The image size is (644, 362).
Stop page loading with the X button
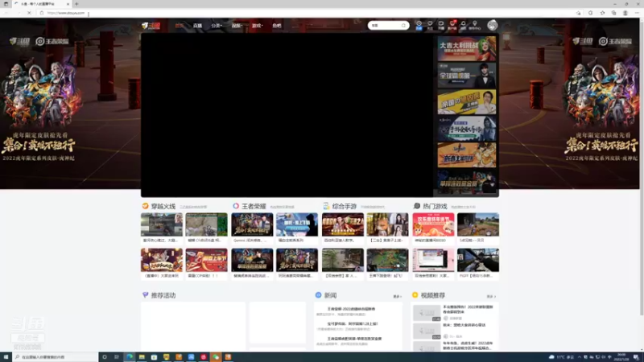[x=29, y=13]
